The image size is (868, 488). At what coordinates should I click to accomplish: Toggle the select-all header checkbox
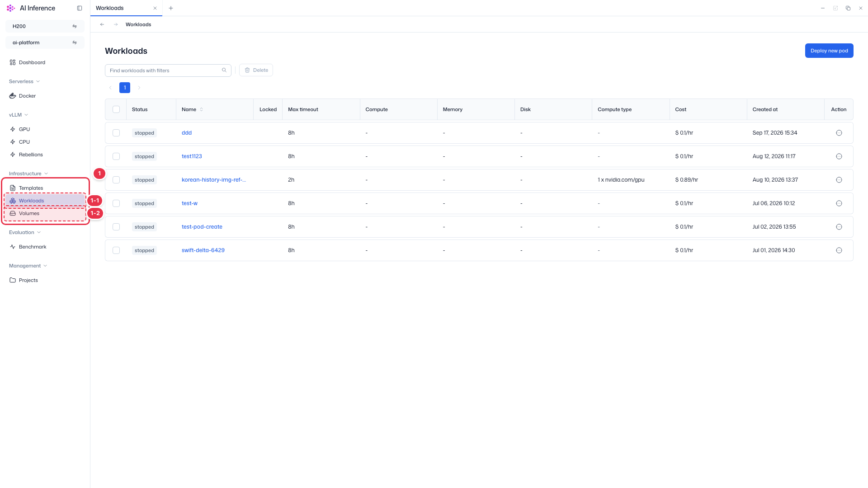coord(116,109)
